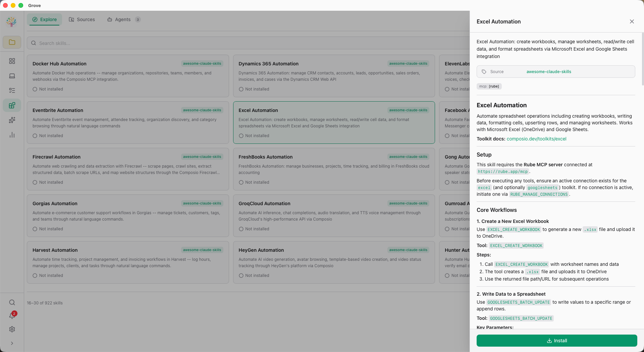Click the RUBE_MANAGE_CONNECTIONS code text
The width and height of the screenshot is (644, 352).
539,194
